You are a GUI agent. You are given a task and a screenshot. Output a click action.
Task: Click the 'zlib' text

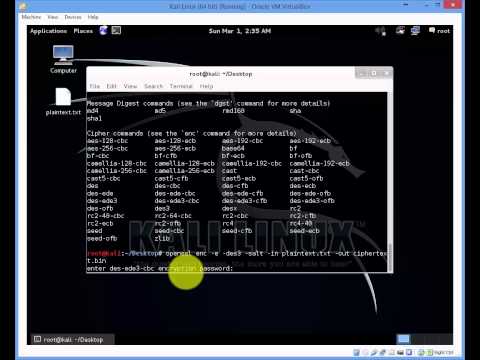pyautogui.click(x=162, y=238)
